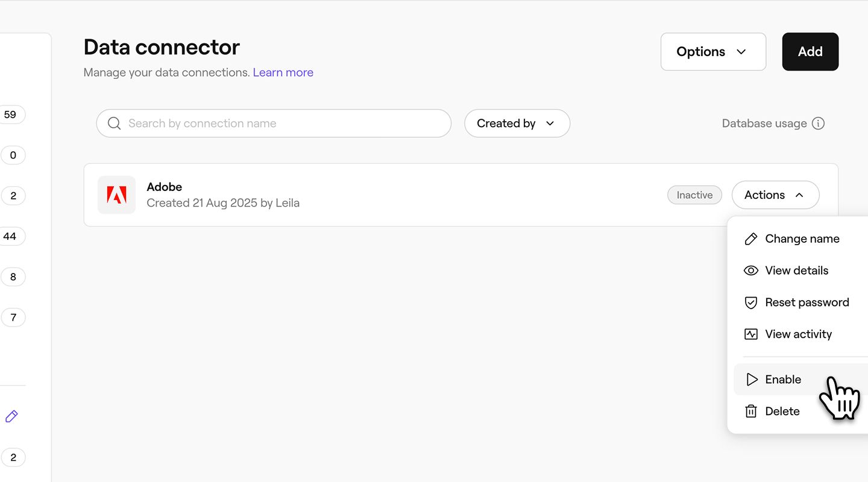Expand the Created by filter
Screen dimensions: 868x482
coord(517,124)
